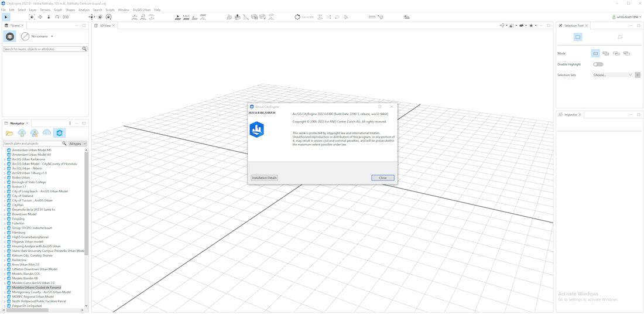Click the Search for layers input field

[42, 49]
